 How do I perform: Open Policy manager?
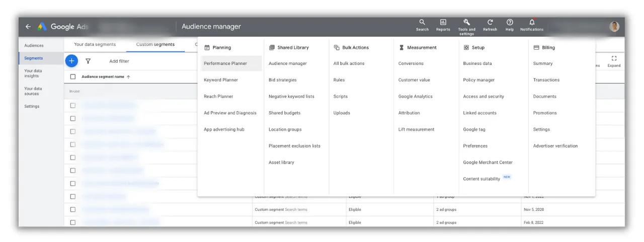(x=478, y=80)
